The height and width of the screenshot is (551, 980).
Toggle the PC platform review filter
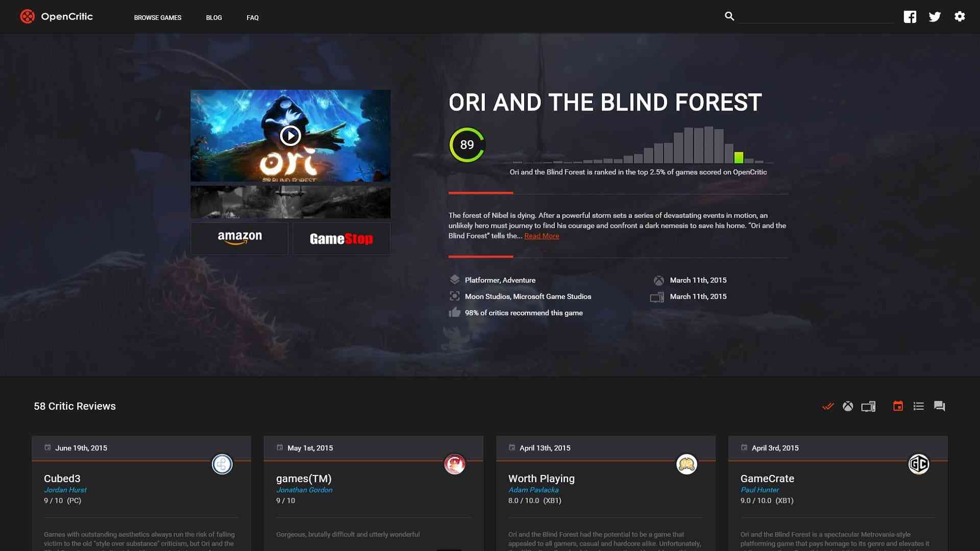pyautogui.click(x=868, y=406)
